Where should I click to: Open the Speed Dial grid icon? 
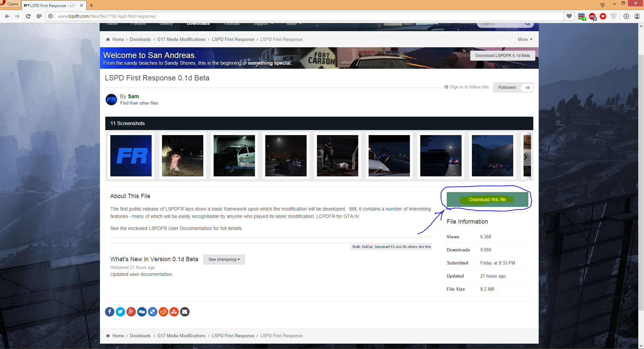click(39, 16)
